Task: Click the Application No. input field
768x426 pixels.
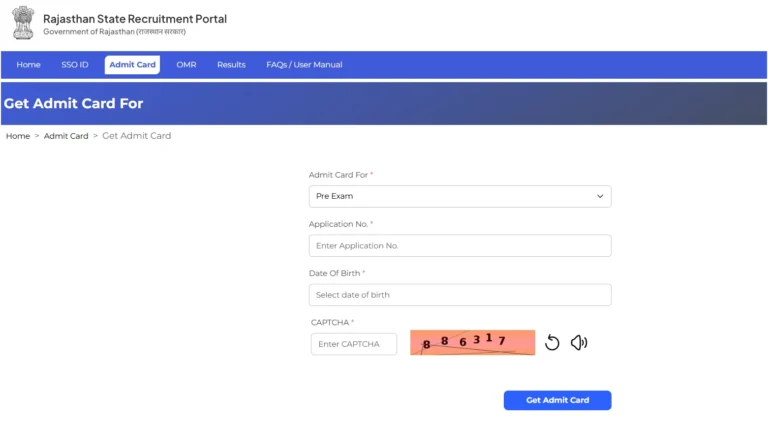Action: (460, 246)
